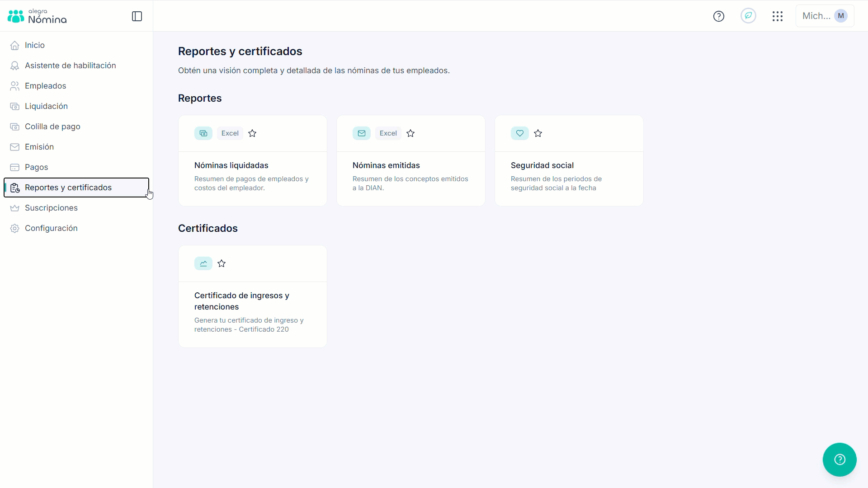Go to Inicio in the sidebar
Image resolution: width=868 pixels, height=488 pixels.
76,45
